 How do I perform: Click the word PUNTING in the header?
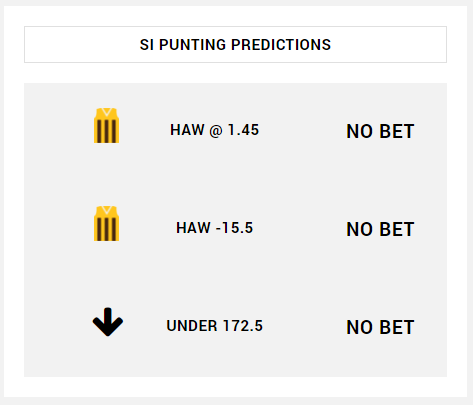coord(192,44)
